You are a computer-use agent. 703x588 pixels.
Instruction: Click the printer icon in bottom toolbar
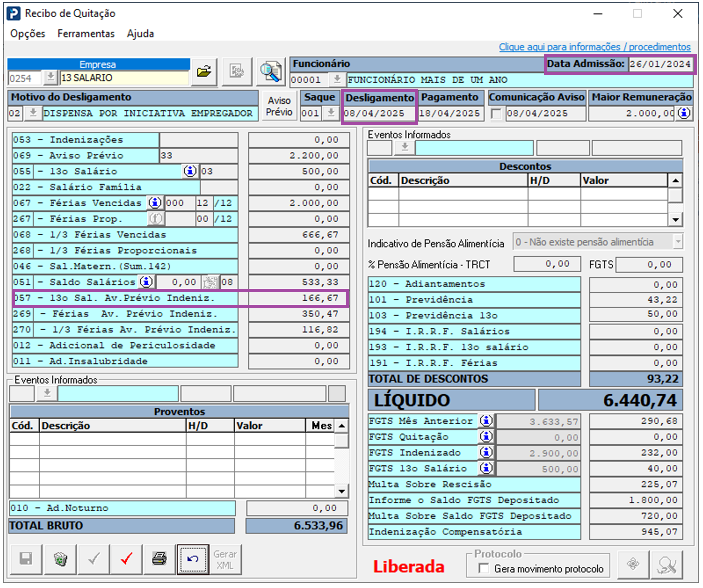[x=159, y=559]
